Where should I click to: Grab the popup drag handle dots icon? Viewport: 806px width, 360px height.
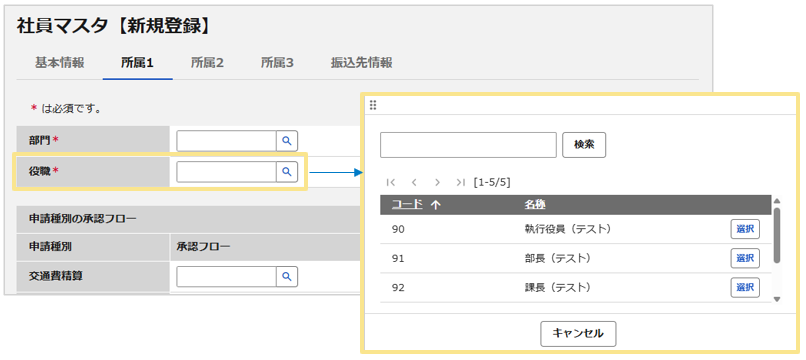pyautogui.click(x=373, y=105)
